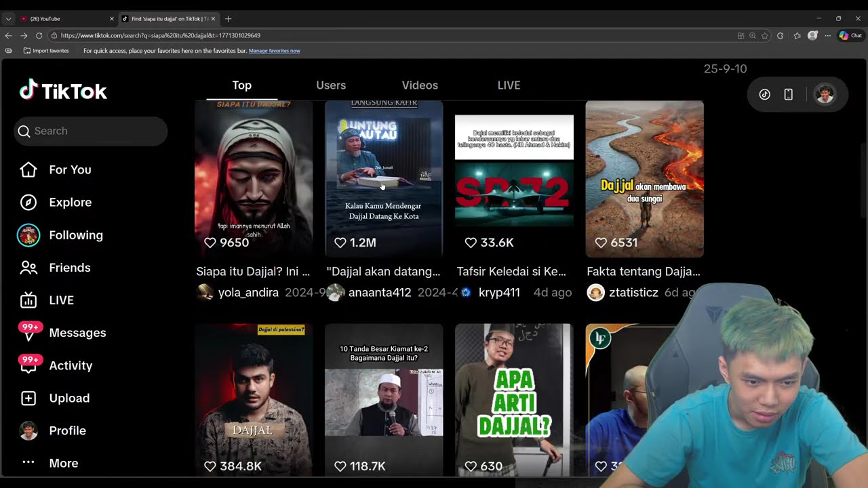This screenshot has height=488, width=868.
Task: Open the For You home icon
Action: 28,169
